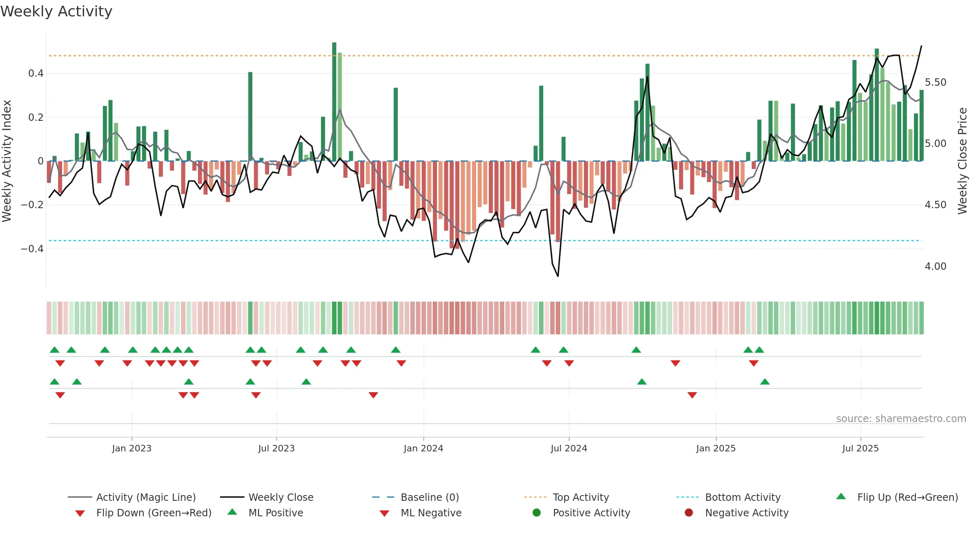Click the Jul 2025 x-axis label
The height and width of the screenshot is (551, 980).
point(860,448)
